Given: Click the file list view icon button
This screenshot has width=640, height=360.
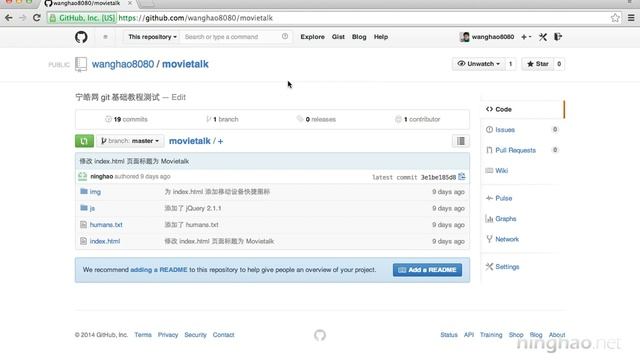Looking at the screenshot, I should pos(461,141).
